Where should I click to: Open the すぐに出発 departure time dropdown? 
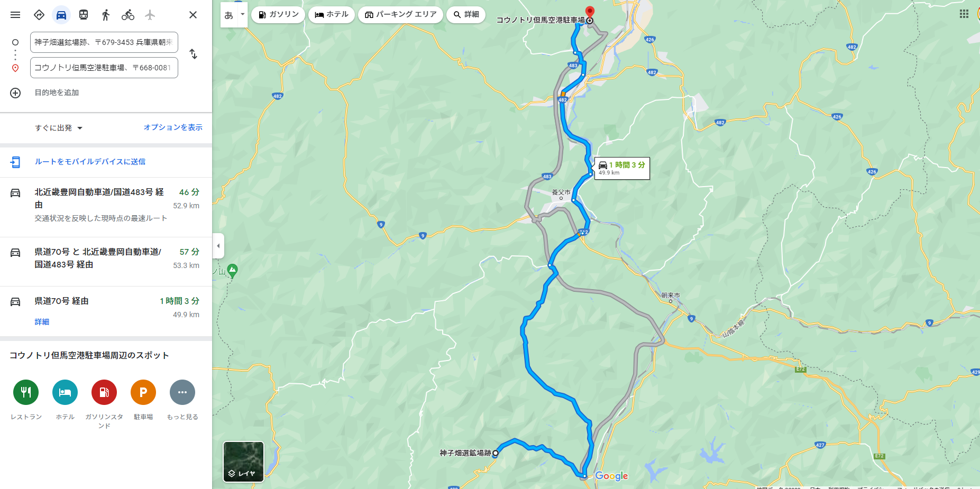[59, 128]
